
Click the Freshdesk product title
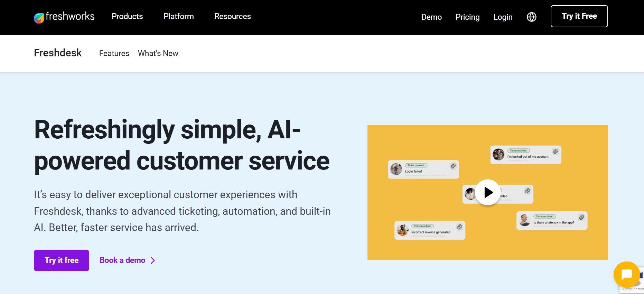pyautogui.click(x=58, y=53)
